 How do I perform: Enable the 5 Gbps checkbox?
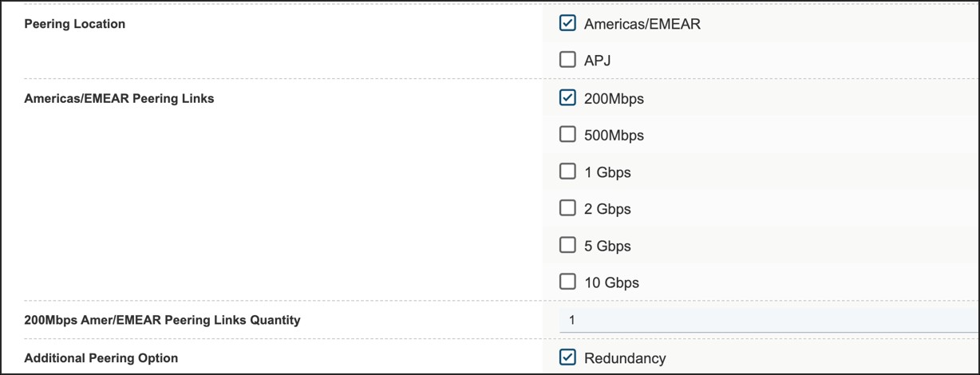567,245
